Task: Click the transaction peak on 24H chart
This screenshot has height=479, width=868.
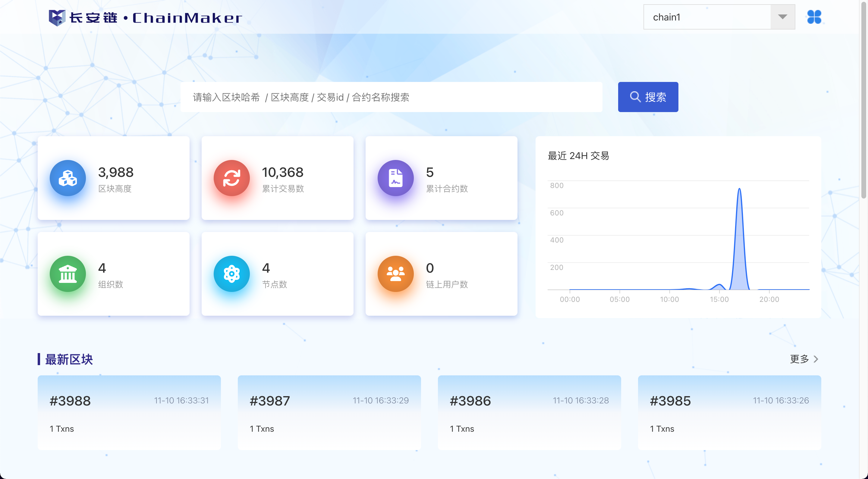Action: tap(739, 189)
